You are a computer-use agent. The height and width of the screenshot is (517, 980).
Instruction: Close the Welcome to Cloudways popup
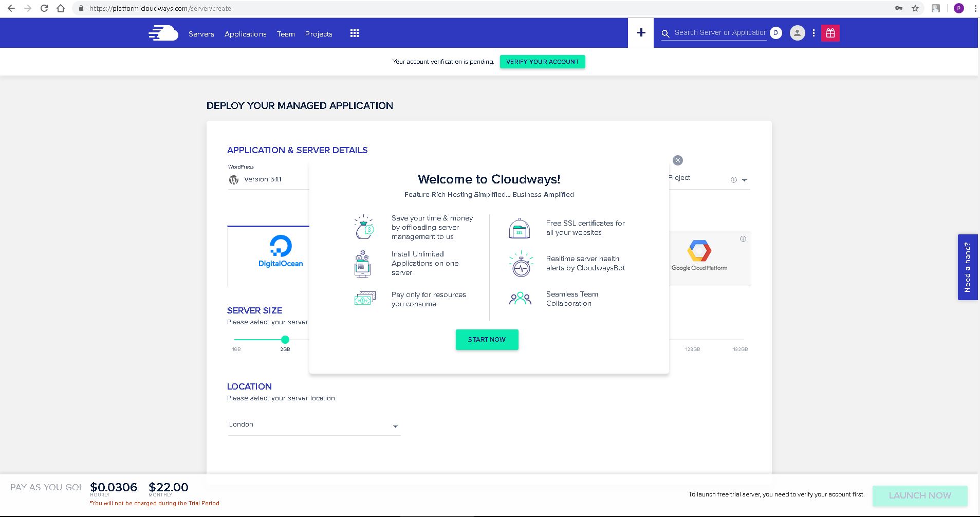click(678, 160)
